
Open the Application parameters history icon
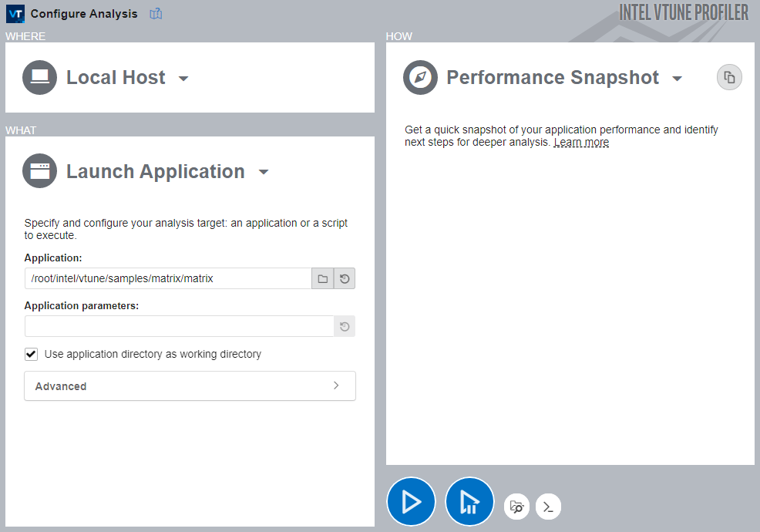[345, 326]
